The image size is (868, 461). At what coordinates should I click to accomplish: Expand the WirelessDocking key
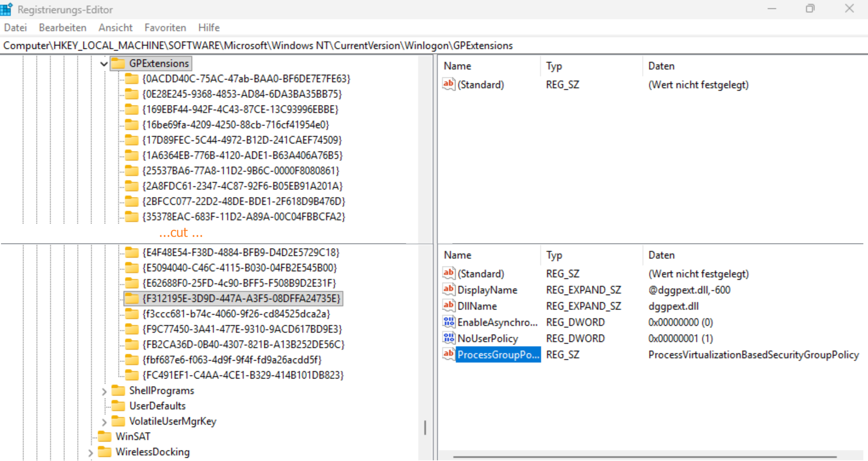[x=90, y=452]
